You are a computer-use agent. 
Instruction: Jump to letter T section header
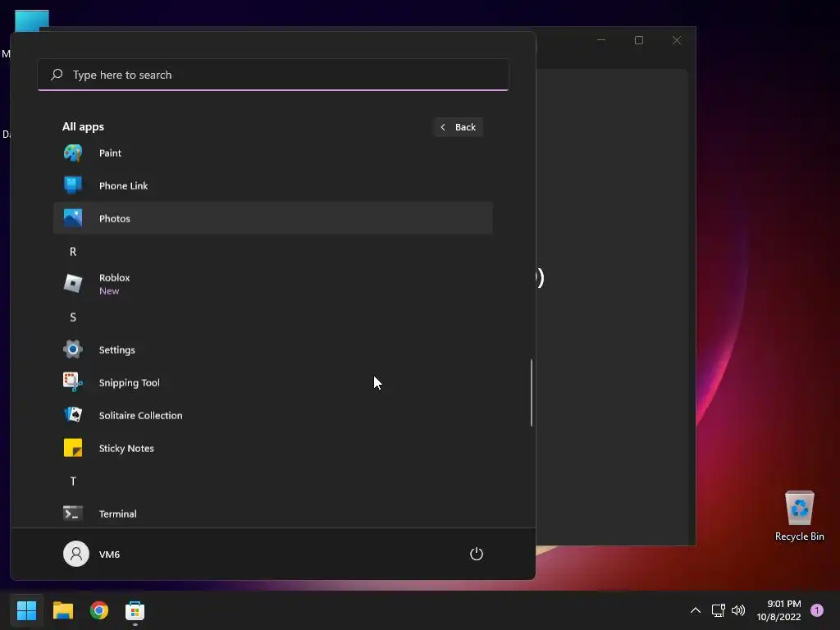click(73, 481)
